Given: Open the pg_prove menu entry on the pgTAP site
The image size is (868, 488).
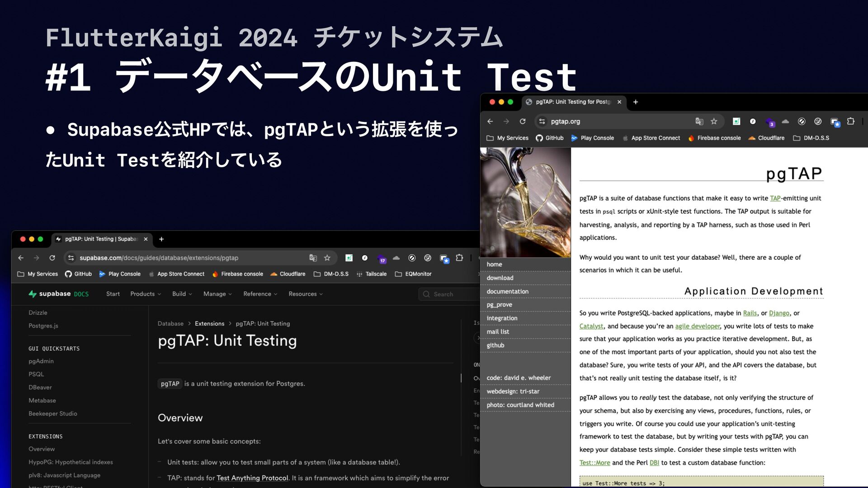Looking at the screenshot, I should [499, 305].
